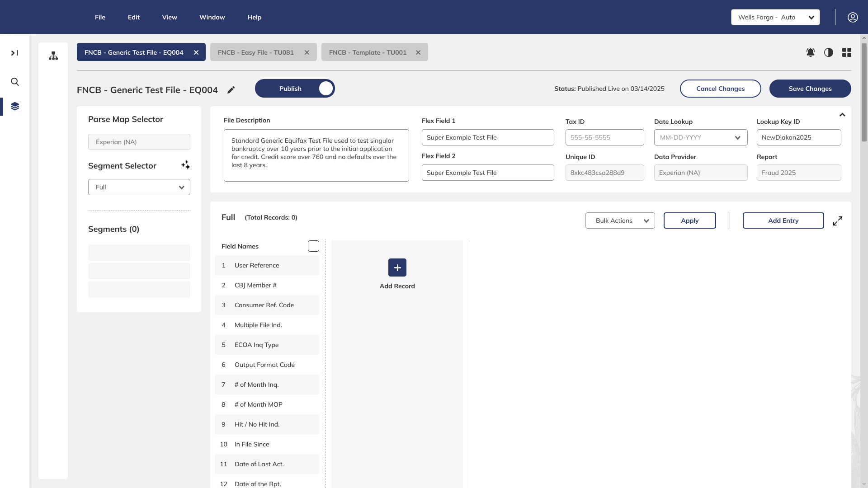Click the Save Changes button
The image size is (868, 488).
810,89
